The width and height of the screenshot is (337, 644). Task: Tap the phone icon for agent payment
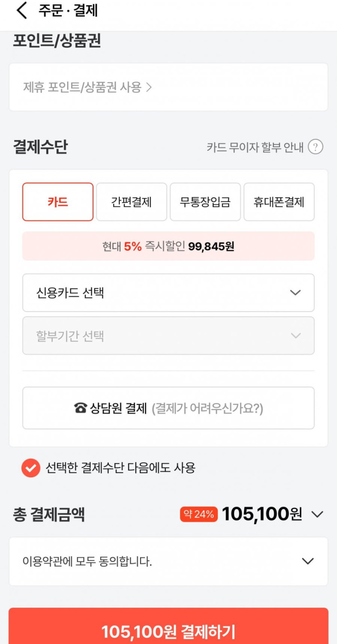click(x=80, y=408)
